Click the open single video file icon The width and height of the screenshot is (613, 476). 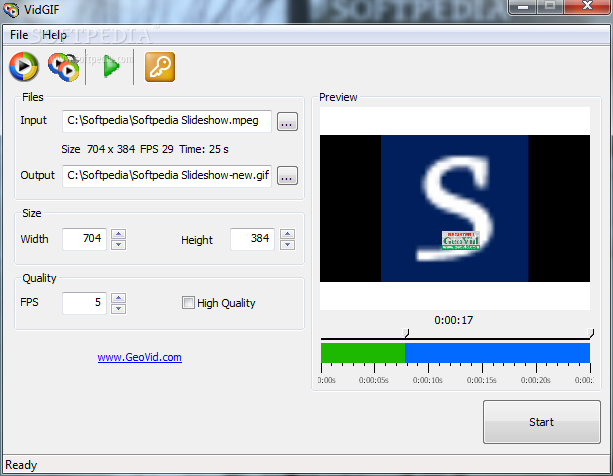tap(24, 66)
